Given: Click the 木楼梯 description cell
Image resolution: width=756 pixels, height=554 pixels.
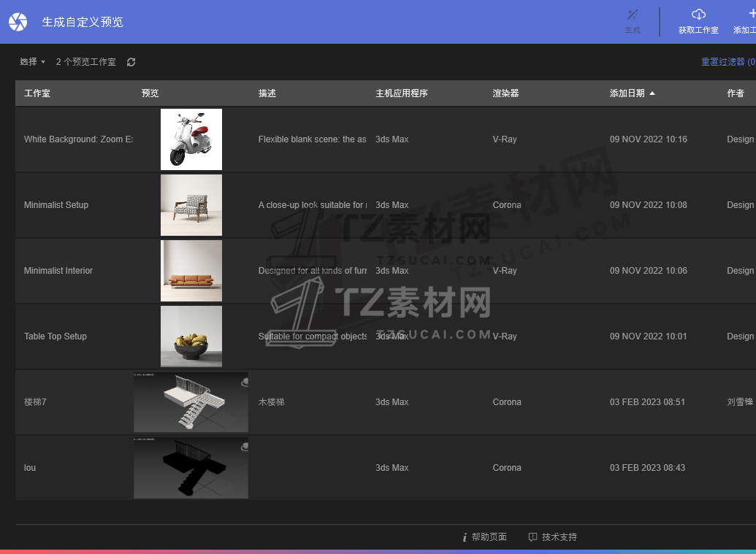Looking at the screenshot, I should 272,401.
